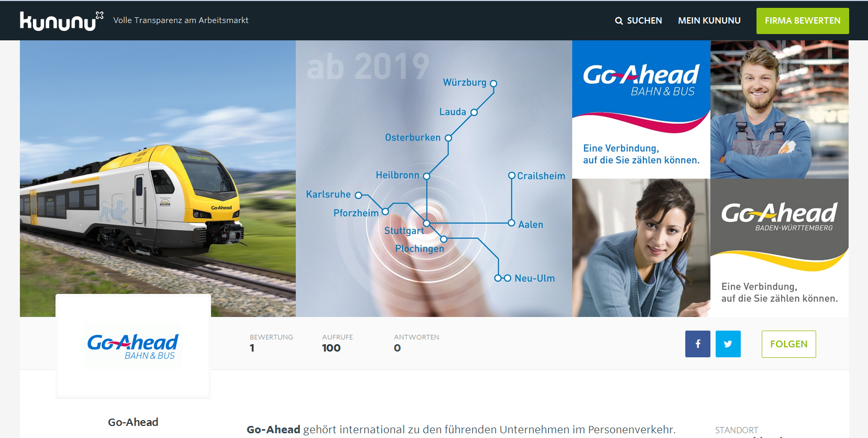Click the search magnifier icon
This screenshot has height=438, width=868.
[x=619, y=21]
